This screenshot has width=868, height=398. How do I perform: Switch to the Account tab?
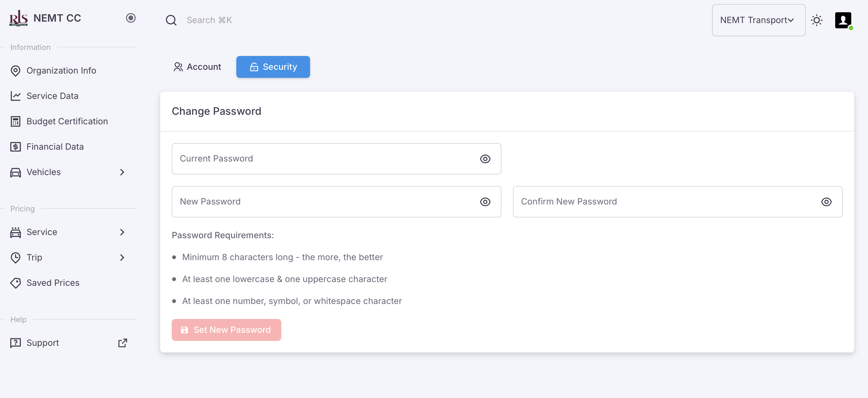point(197,67)
